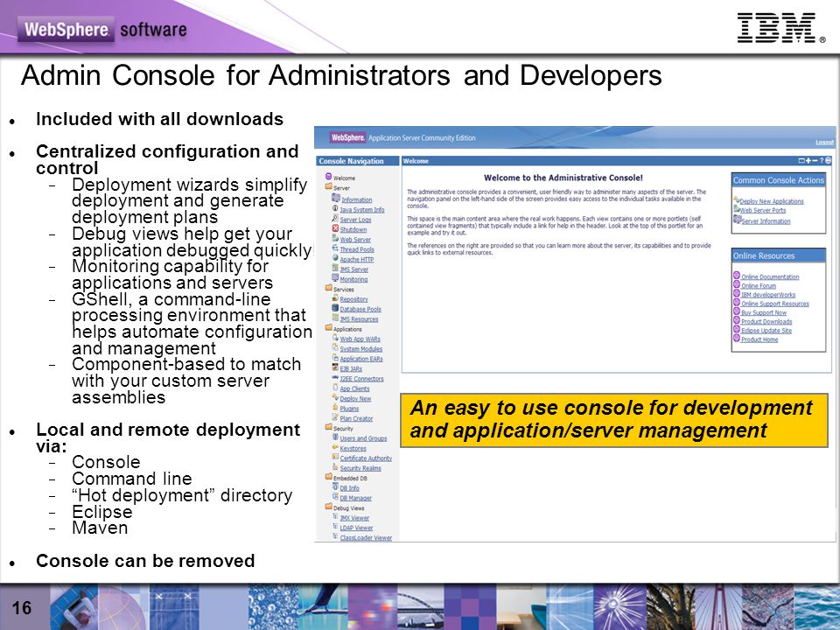Click the Certificate Authority icon
The height and width of the screenshot is (630, 840).
335,457
